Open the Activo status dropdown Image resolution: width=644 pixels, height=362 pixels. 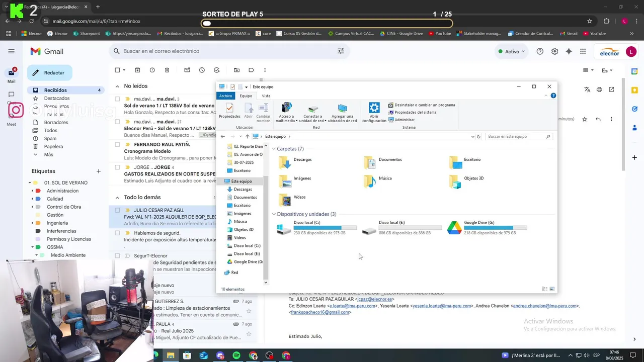(511, 51)
